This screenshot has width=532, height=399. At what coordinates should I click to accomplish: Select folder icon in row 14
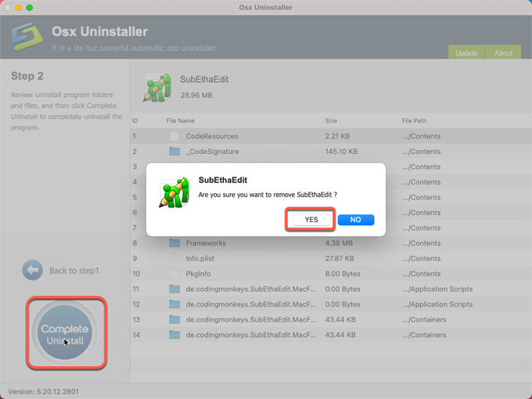tap(174, 335)
